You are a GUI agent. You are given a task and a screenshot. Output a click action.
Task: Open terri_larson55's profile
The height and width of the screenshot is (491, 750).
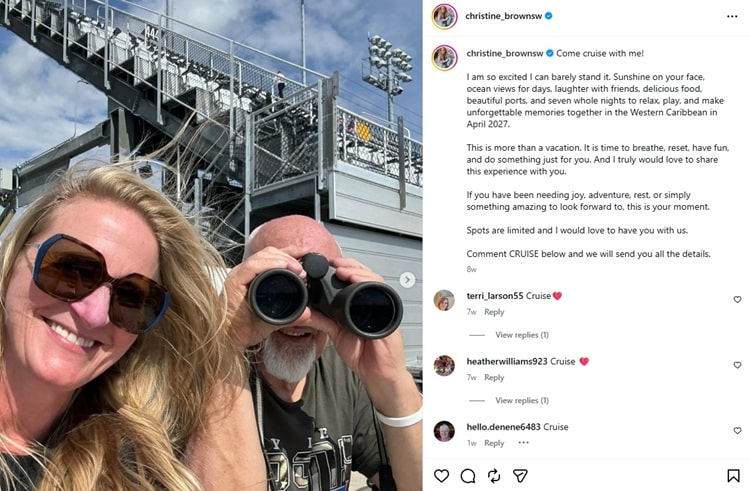[x=495, y=296]
